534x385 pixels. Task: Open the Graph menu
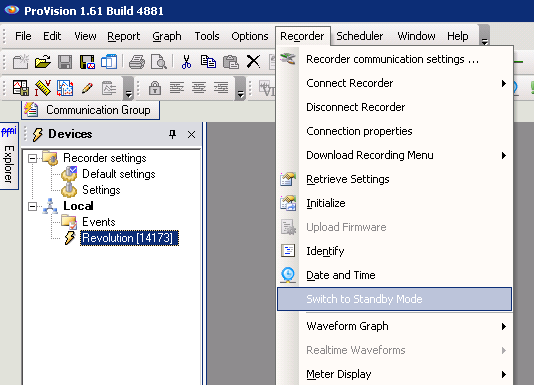[x=167, y=36]
